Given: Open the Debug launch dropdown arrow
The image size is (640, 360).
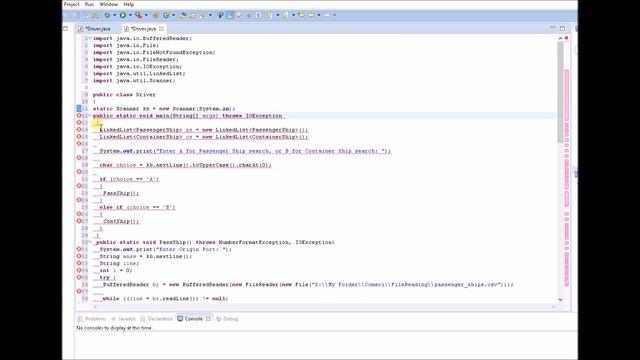Looking at the screenshot, I should pyautogui.click(x=114, y=15).
